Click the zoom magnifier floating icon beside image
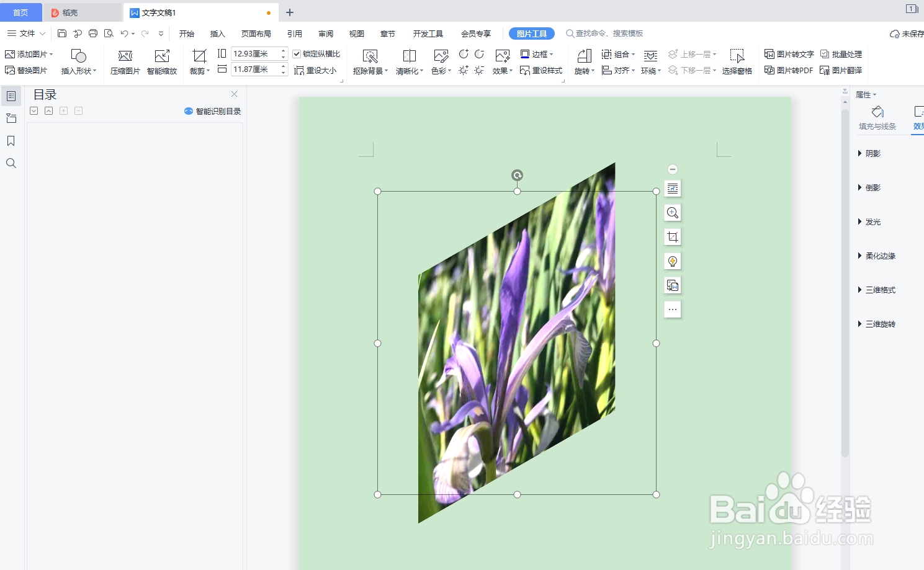The height and width of the screenshot is (570, 924). pos(672,213)
